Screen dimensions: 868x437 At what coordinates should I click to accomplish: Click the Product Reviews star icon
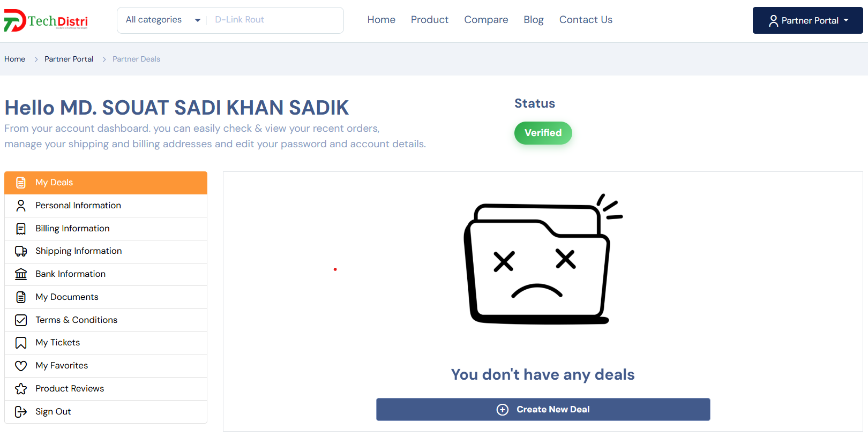[x=21, y=389]
